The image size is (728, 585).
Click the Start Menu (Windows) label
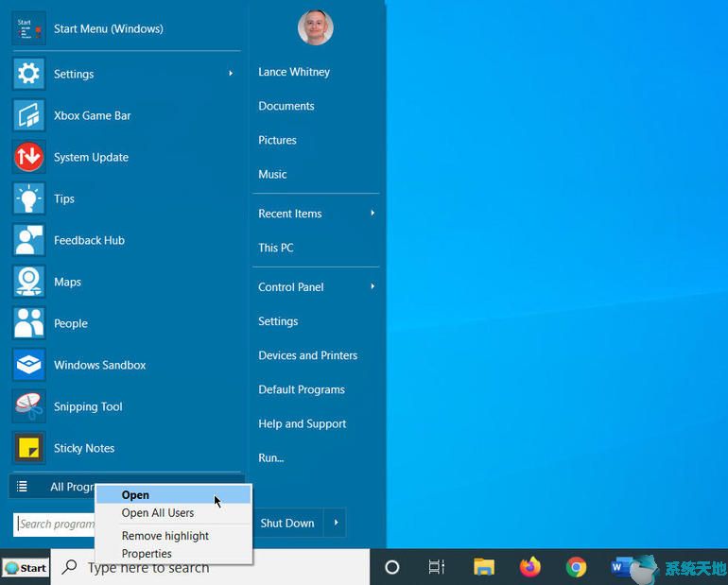point(109,28)
